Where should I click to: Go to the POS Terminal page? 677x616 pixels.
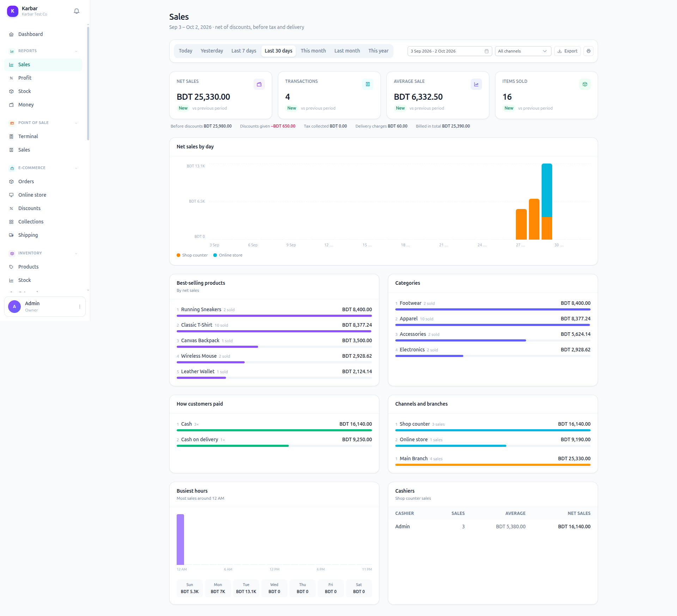[43, 136]
